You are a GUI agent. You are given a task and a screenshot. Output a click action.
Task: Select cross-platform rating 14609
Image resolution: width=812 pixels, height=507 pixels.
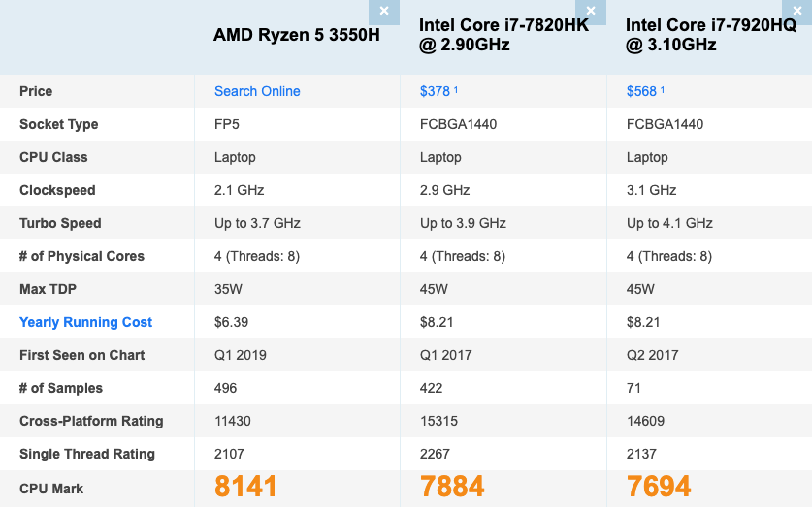[645, 421]
